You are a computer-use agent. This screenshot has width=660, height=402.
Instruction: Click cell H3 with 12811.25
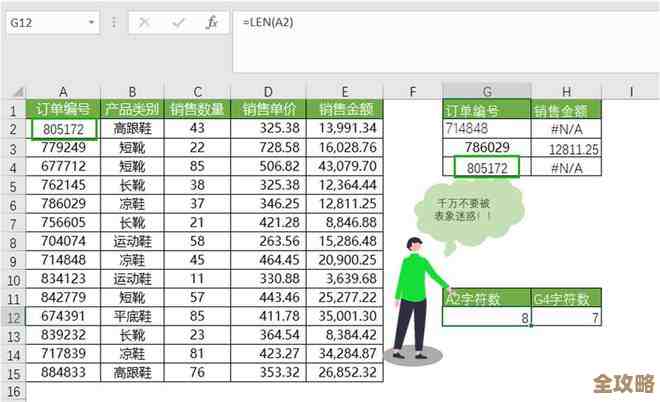pyautogui.click(x=567, y=148)
